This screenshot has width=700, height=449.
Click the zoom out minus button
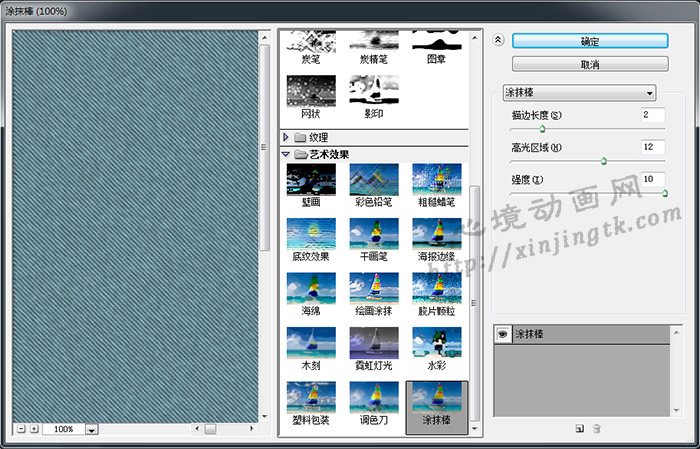(x=21, y=429)
